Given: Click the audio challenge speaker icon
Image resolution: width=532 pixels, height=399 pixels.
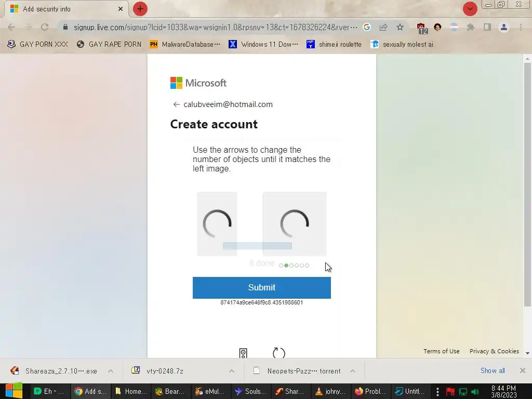Looking at the screenshot, I should click(243, 353).
